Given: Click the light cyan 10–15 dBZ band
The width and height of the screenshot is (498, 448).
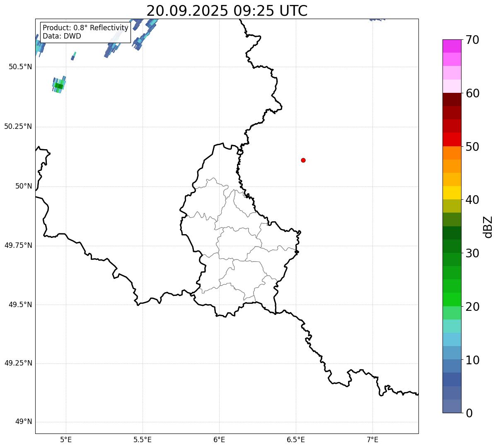Looking at the screenshot, I should tap(452, 339).
